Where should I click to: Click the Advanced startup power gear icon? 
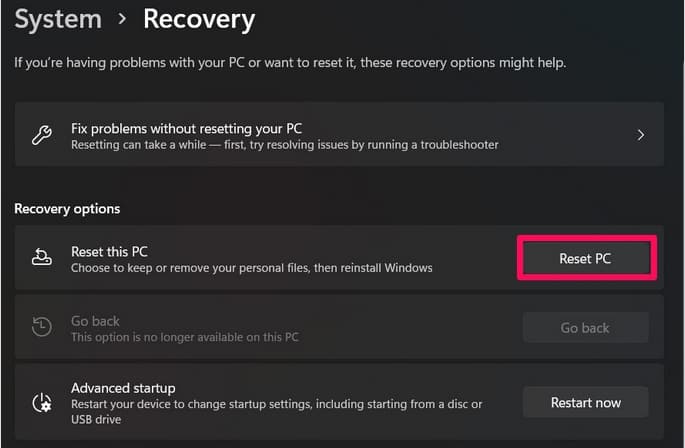42,403
